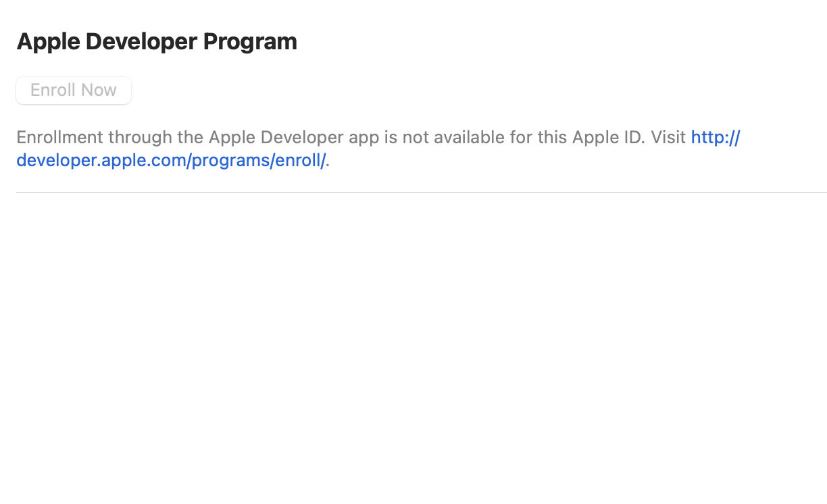The width and height of the screenshot is (827, 504).
Task: Open the developer.apple.com/programs/enroll link
Action: [x=172, y=161]
